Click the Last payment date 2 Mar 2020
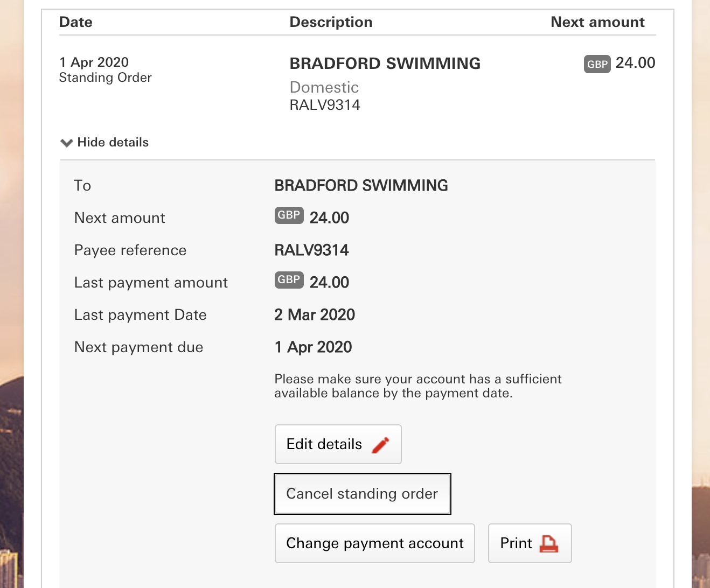Screen dimensions: 710x588 tap(315, 315)
